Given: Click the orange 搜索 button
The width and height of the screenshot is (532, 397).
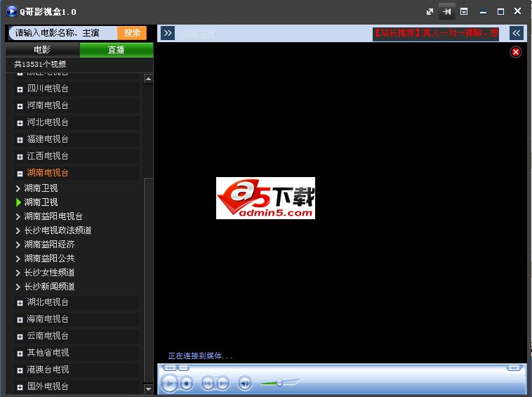Looking at the screenshot, I should click(132, 33).
